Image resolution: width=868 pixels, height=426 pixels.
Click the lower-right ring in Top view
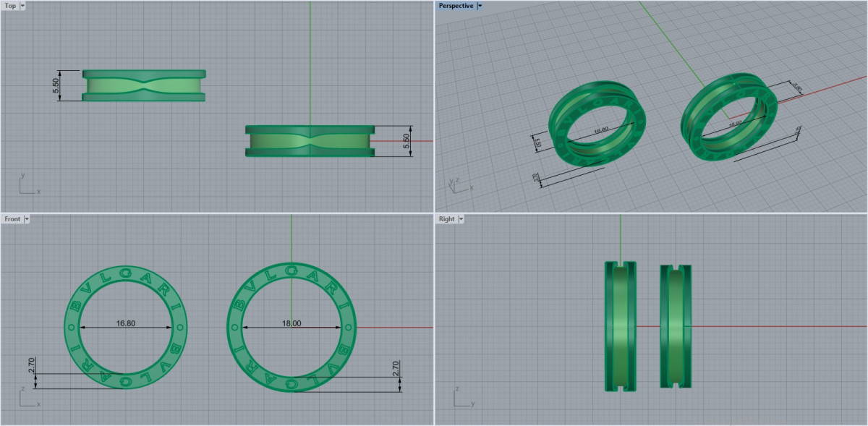pos(310,141)
